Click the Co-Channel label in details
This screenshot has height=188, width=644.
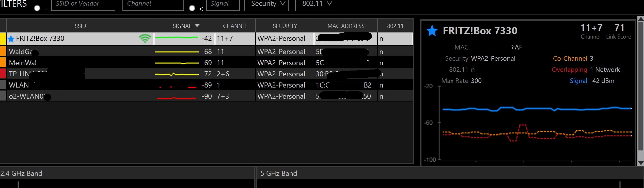[x=570, y=58]
